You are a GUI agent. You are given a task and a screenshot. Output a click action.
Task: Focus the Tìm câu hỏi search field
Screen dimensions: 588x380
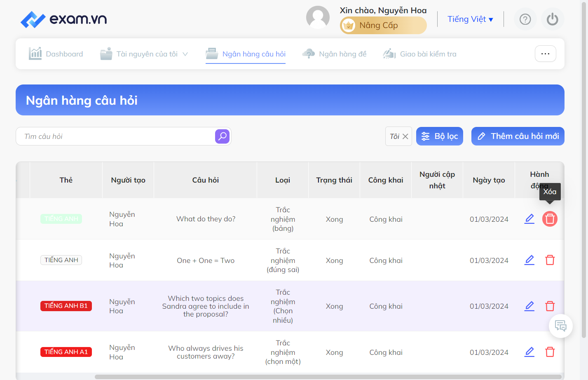click(x=115, y=136)
